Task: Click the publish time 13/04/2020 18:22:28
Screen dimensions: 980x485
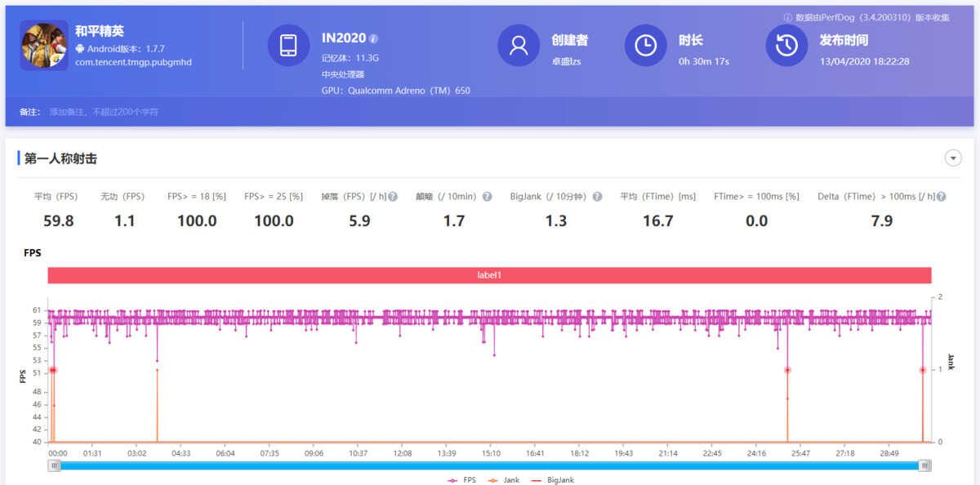Action: pos(865,61)
